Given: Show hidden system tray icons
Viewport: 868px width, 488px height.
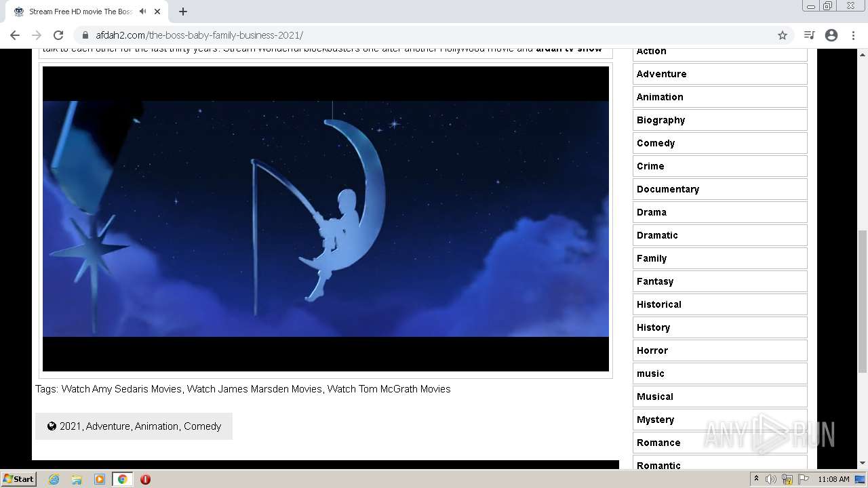Looking at the screenshot, I should [756, 479].
